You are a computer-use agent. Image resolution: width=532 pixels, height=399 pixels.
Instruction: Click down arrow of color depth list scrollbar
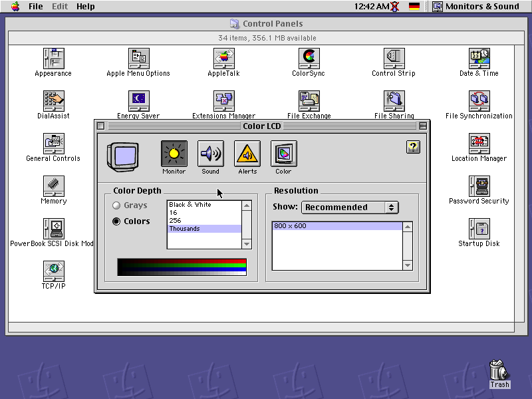click(x=247, y=244)
